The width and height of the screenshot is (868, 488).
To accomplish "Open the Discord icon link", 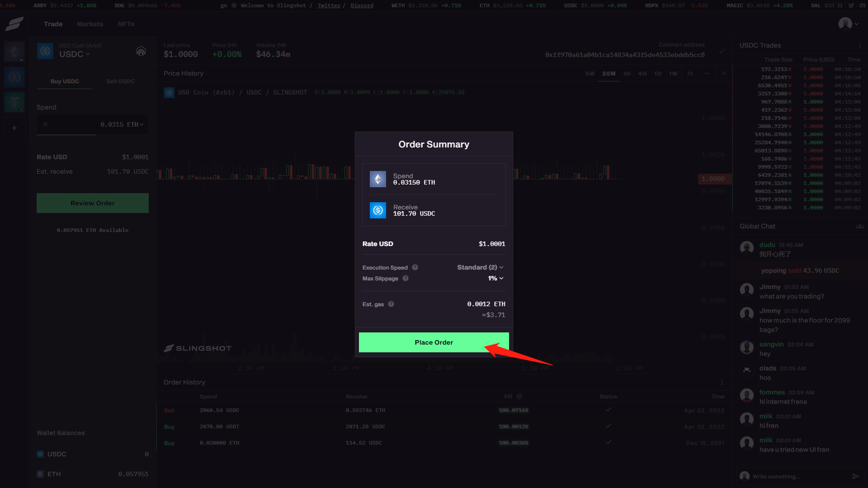I will click(862, 5).
